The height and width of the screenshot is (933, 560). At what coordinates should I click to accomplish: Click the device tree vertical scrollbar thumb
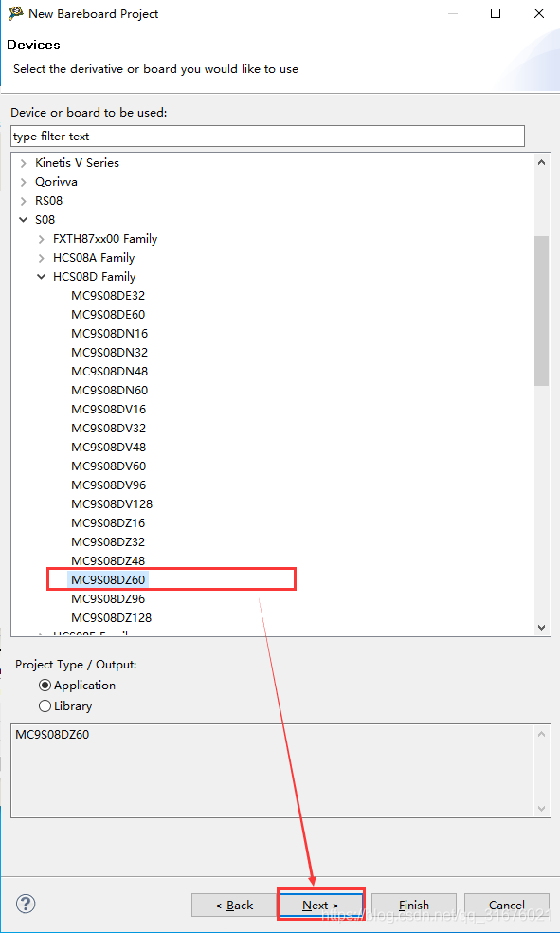[x=542, y=311]
